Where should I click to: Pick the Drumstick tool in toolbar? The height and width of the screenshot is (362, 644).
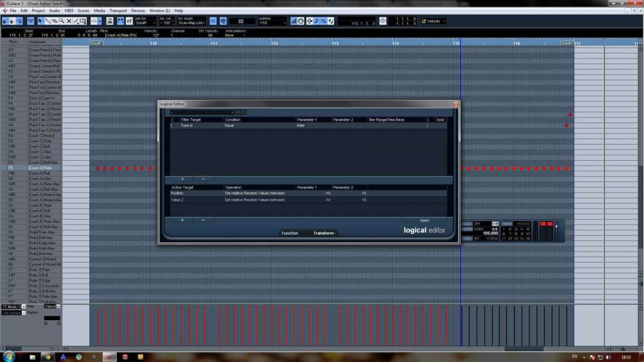coord(48,21)
